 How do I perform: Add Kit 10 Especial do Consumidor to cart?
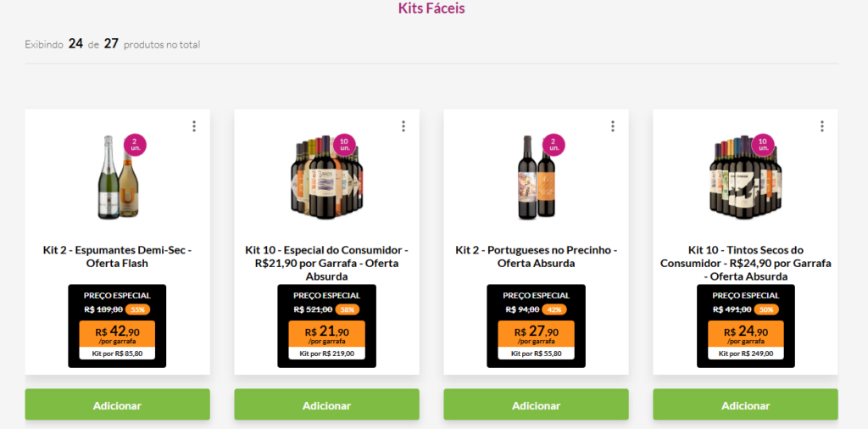[x=326, y=405]
